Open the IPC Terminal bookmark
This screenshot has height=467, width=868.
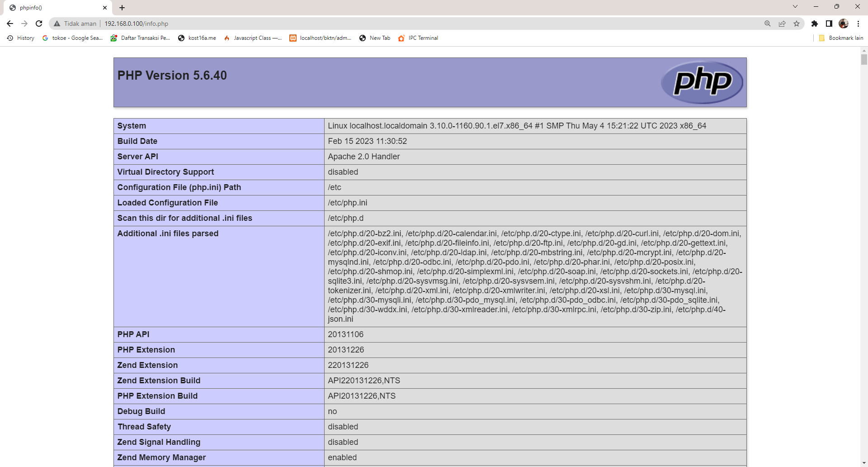click(x=418, y=38)
